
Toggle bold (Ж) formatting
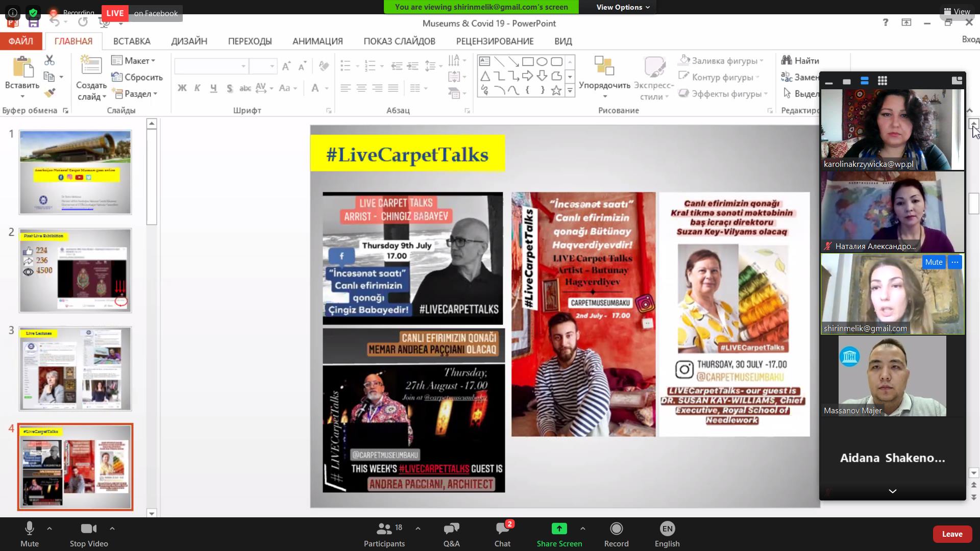tap(182, 88)
